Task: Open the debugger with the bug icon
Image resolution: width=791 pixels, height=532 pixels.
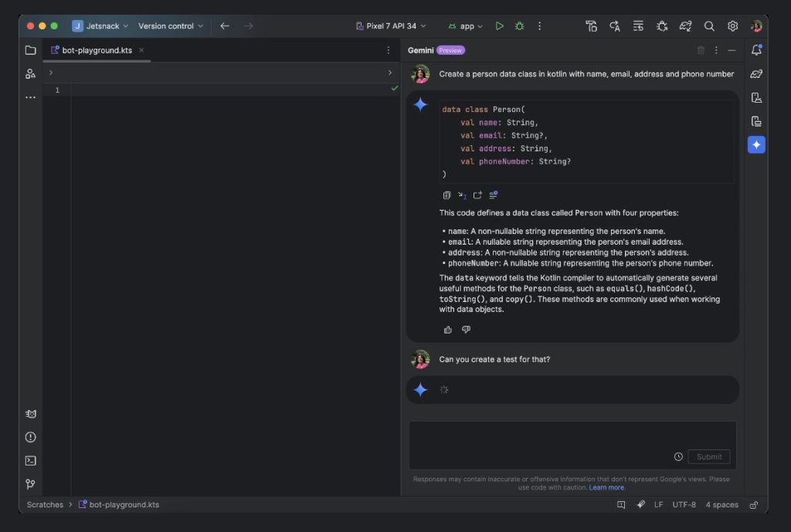Action: pyautogui.click(x=519, y=25)
